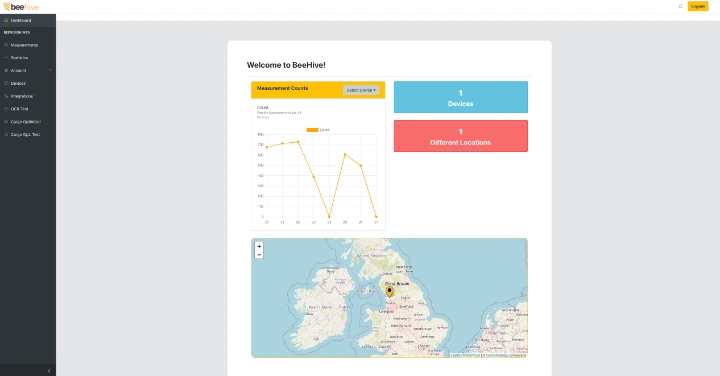The height and width of the screenshot is (376, 720).
Task: Toggle the Count legend in chart
Action: 318,130
